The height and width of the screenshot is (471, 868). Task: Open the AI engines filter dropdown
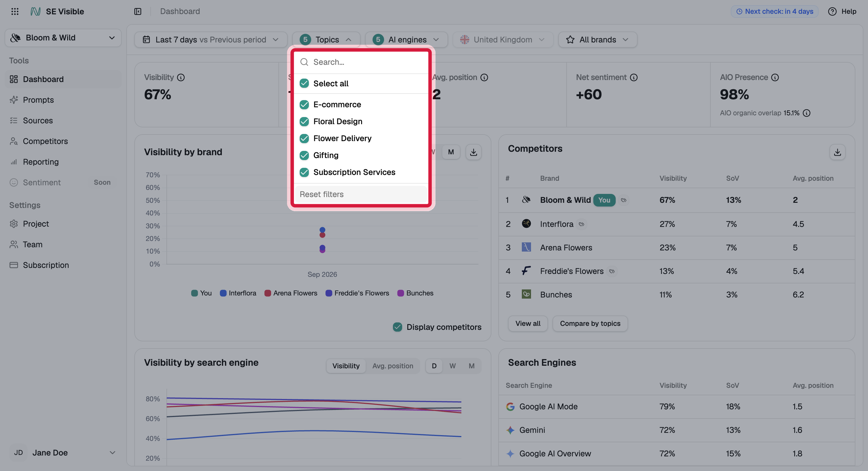(406, 40)
